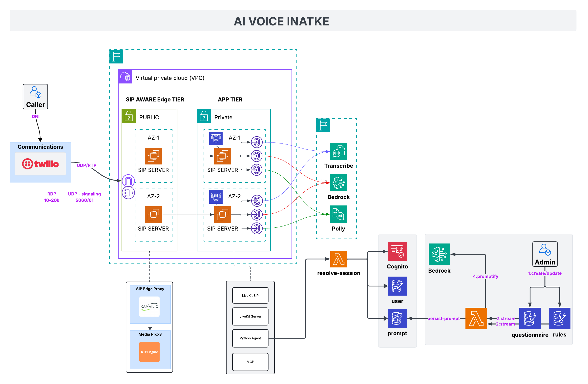Screen dimensions: 588x384
Task: Click the MCP box
Action: click(x=250, y=362)
